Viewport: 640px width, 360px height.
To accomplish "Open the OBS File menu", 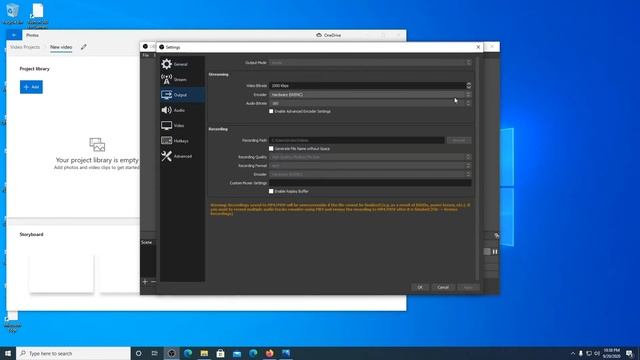I will pos(146,55).
